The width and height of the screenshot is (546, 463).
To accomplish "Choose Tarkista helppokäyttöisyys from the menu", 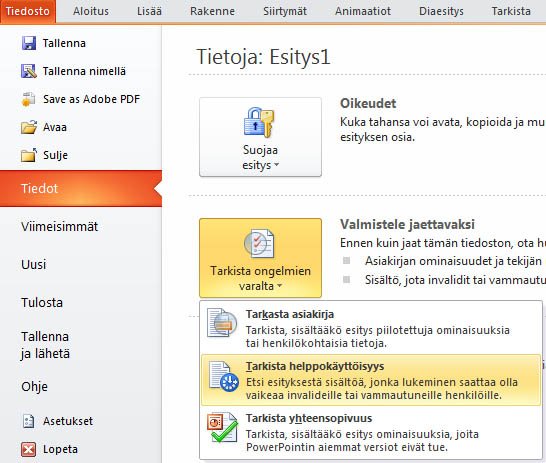I will [371, 380].
